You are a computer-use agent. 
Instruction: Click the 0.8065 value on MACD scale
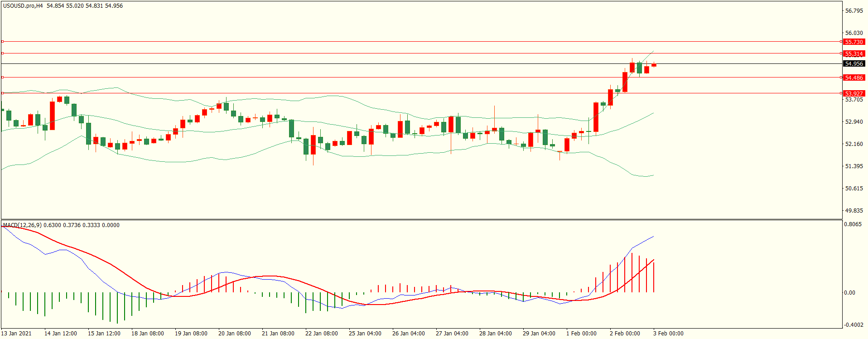853,224
